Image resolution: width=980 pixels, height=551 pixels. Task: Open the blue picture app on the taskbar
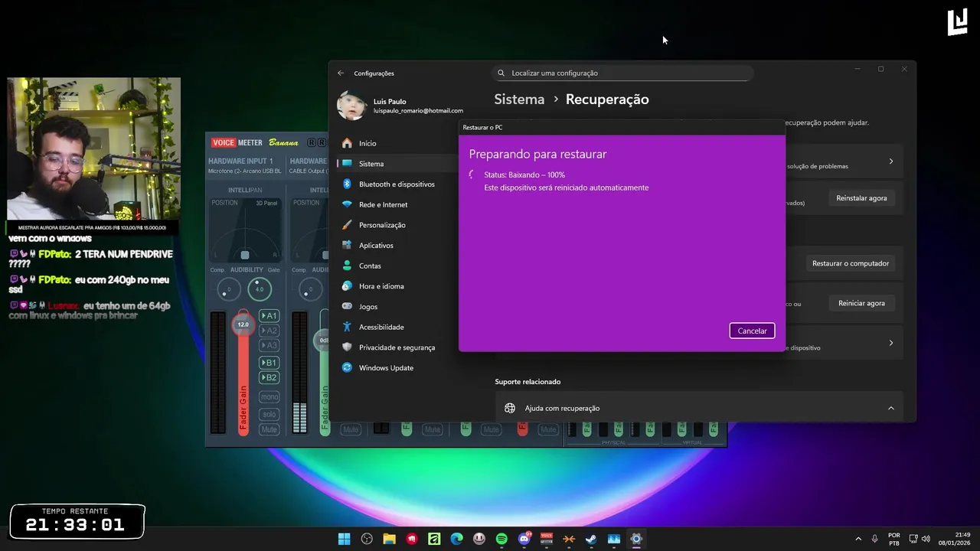coord(614,539)
